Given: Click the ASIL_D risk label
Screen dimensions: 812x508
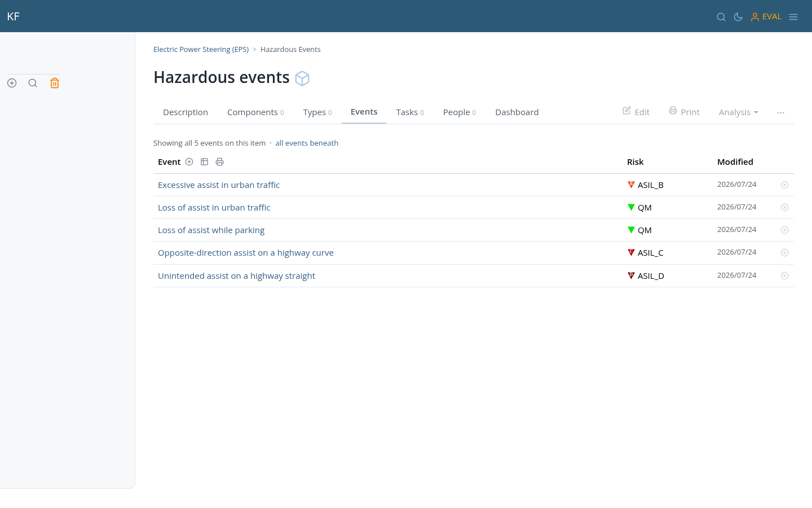Looking at the screenshot, I should click(x=651, y=276).
